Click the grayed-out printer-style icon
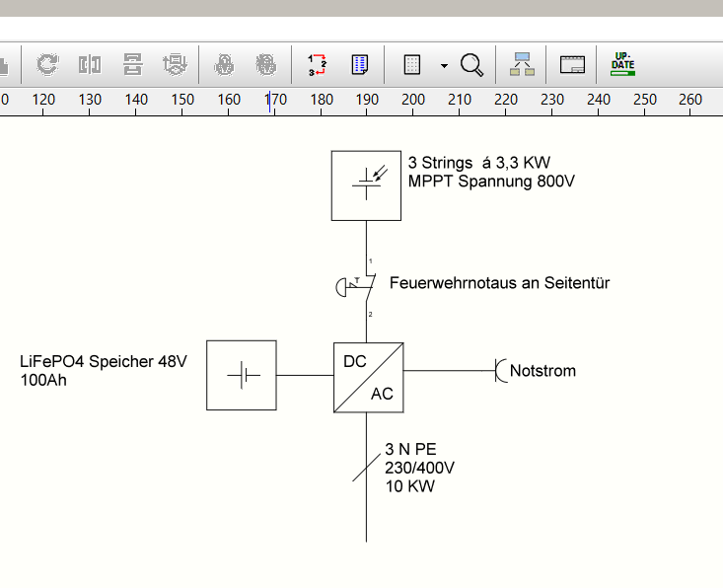 175,64
